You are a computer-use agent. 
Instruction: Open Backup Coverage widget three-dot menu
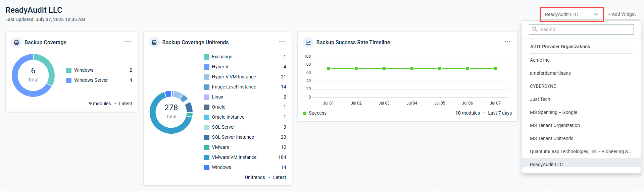pyautogui.click(x=128, y=42)
